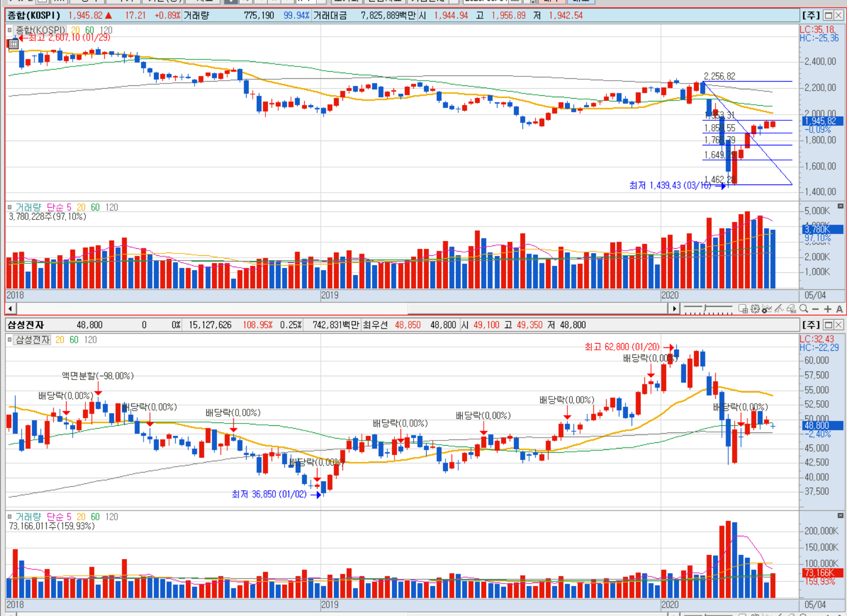Click the 73,166,011주(159.93%) volume readout

51,526
